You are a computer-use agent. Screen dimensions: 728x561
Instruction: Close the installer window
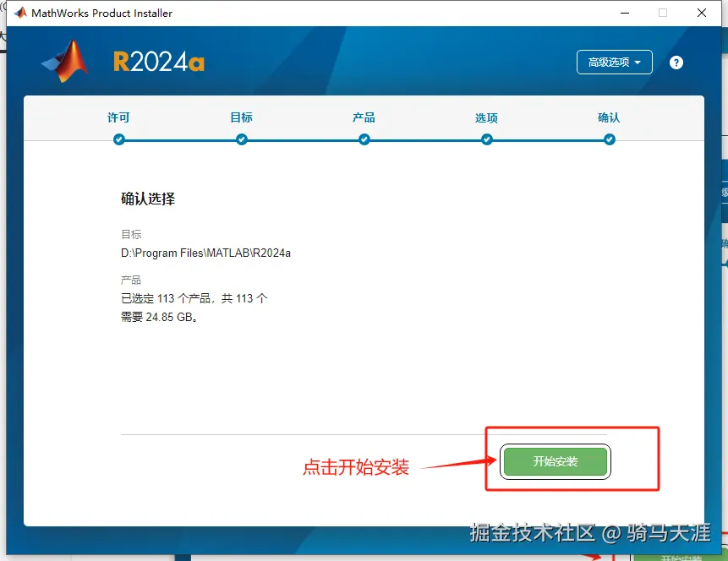702,13
